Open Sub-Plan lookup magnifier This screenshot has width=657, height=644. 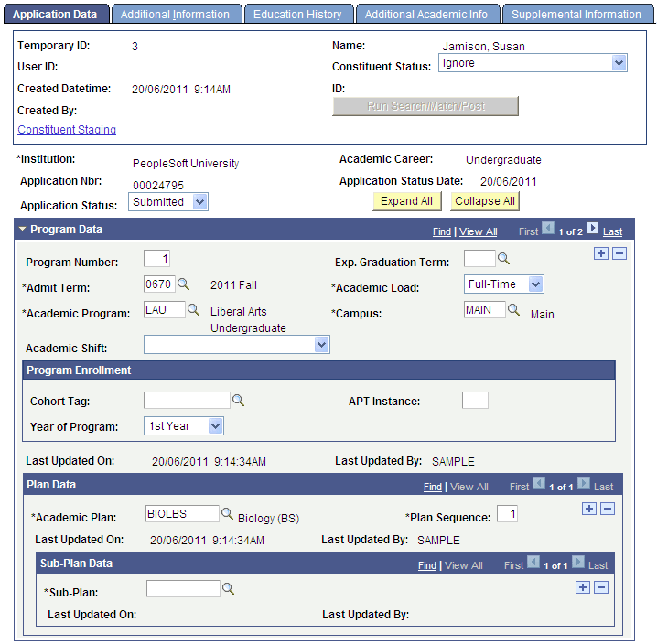tap(229, 589)
